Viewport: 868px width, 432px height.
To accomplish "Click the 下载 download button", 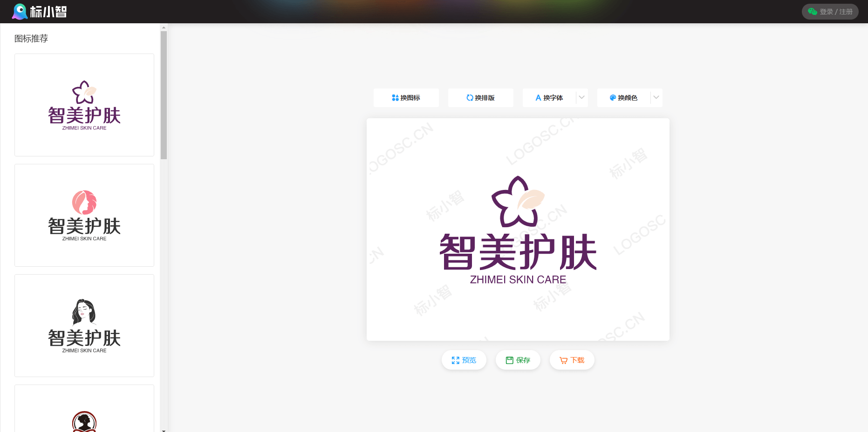I will coord(572,359).
